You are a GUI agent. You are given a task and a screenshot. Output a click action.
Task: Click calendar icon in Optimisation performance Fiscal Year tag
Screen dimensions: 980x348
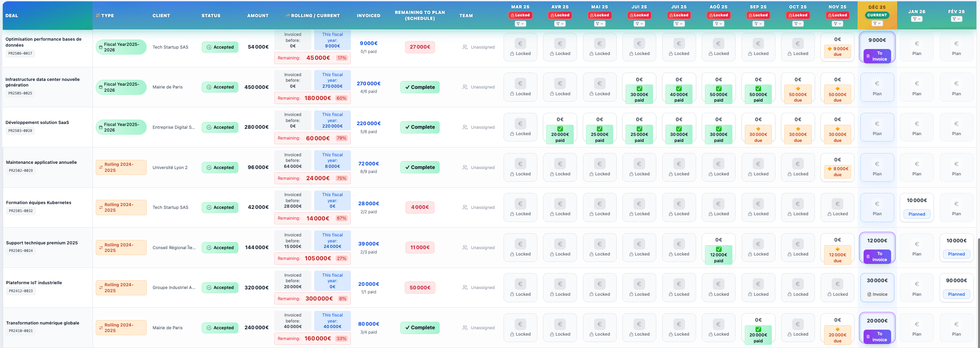[x=100, y=47]
